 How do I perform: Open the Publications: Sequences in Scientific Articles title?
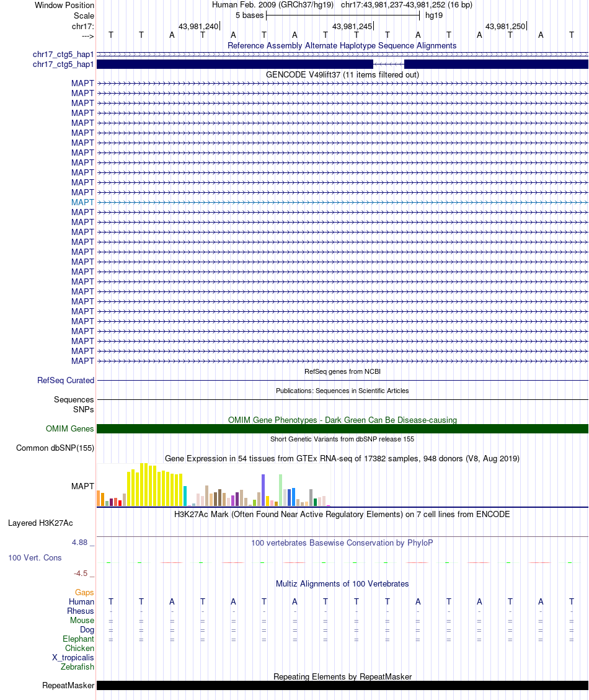point(342,391)
